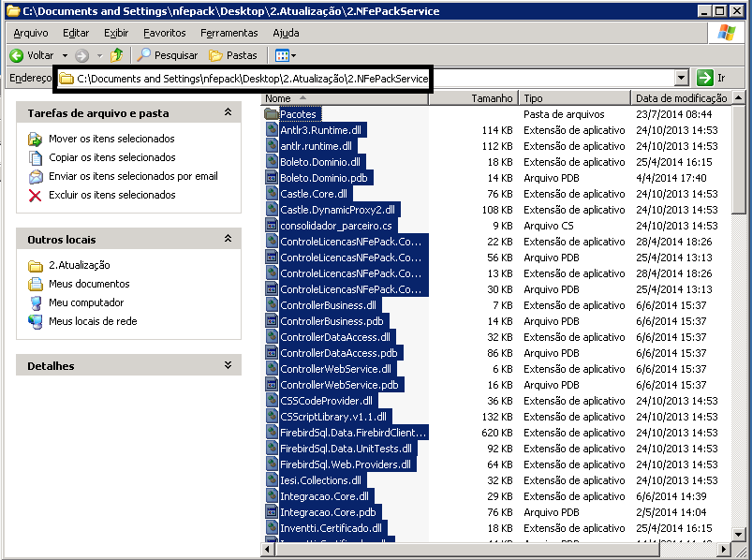Click the up one folder level icon

116,55
